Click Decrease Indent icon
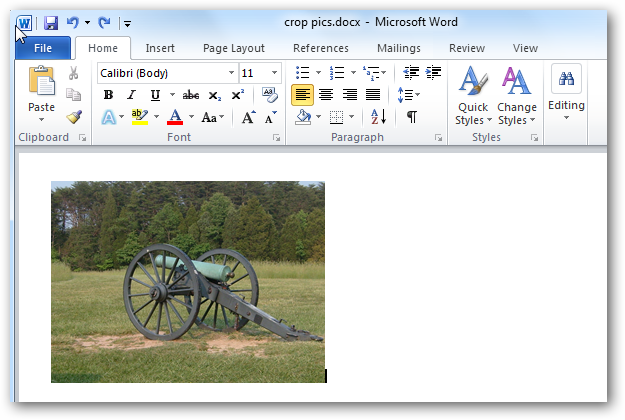 tap(411, 73)
